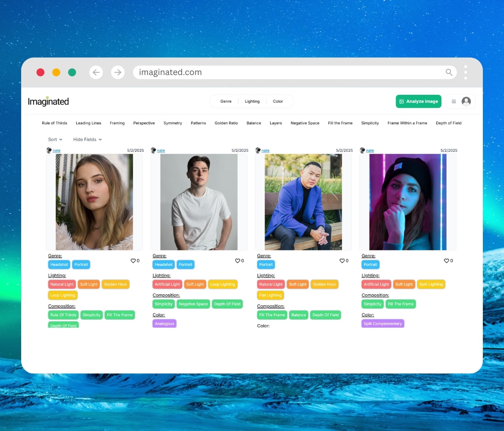
Task: Open the browser three-dot menu
Action: pos(465,73)
